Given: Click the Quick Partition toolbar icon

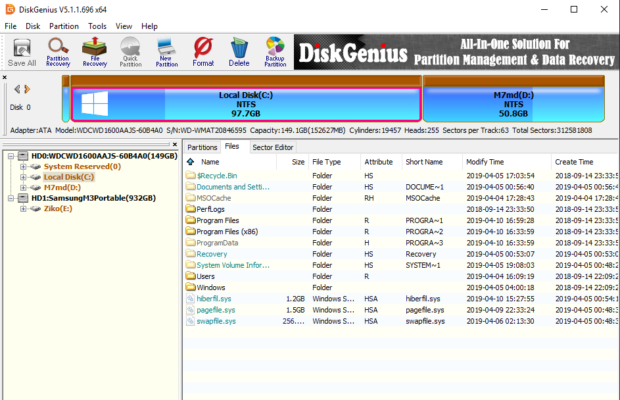Looking at the screenshot, I should [x=130, y=52].
